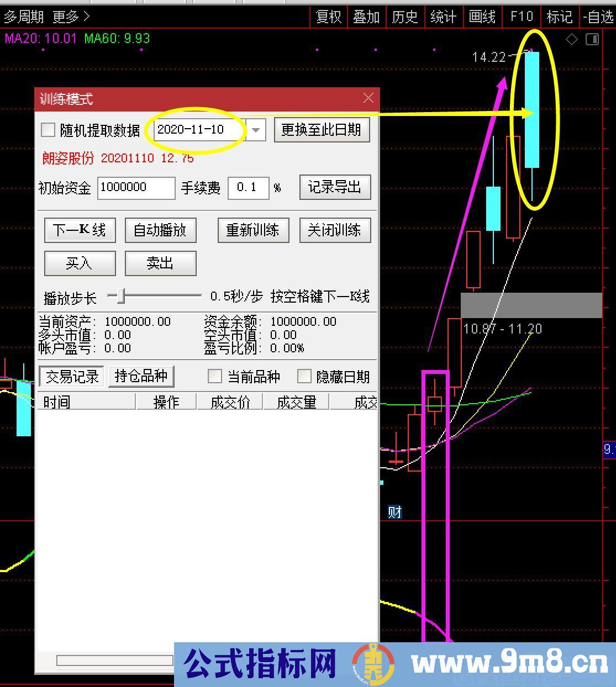Click the 重新训练 restart button
The width and height of the screenshot is (616, 687).
click(253, 230)
